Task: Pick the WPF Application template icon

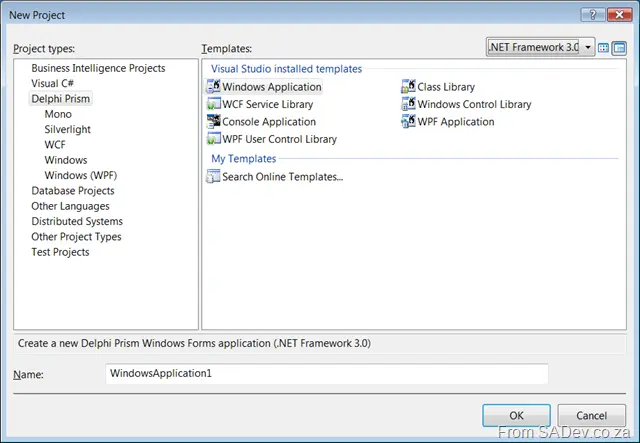Action: pos(408,122)
